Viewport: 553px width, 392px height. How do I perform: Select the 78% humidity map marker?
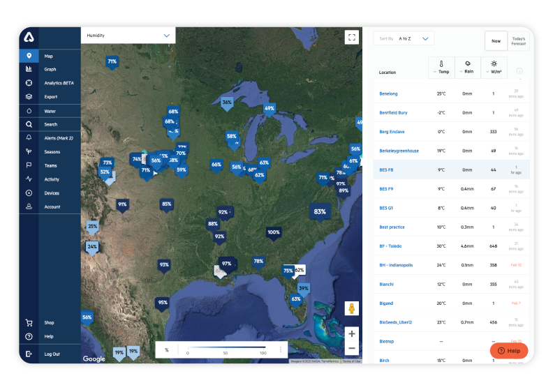pos(258,262)
